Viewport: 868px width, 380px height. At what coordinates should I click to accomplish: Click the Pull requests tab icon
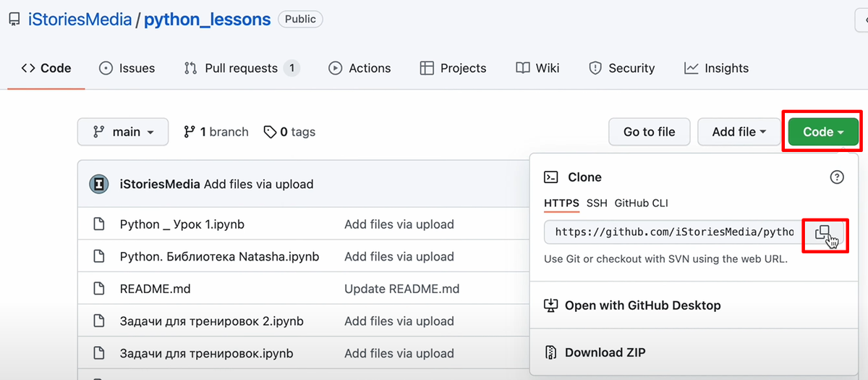[x=191, y=68]
